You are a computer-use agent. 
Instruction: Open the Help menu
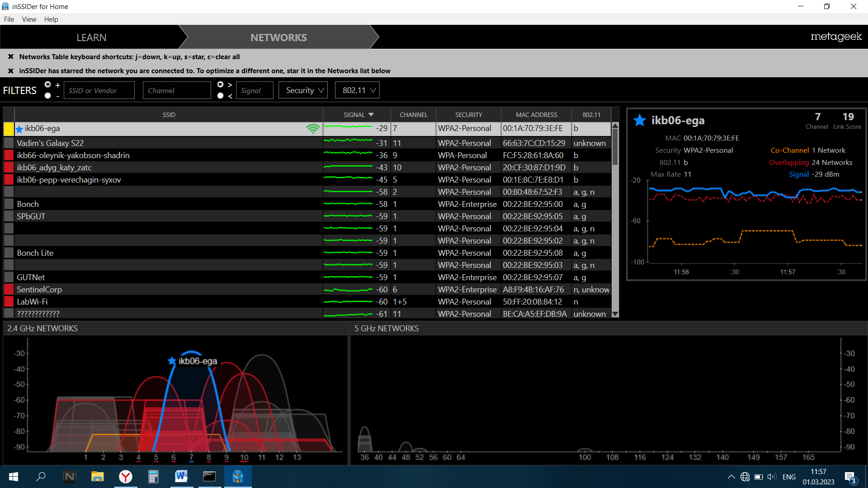coord(51,19)
